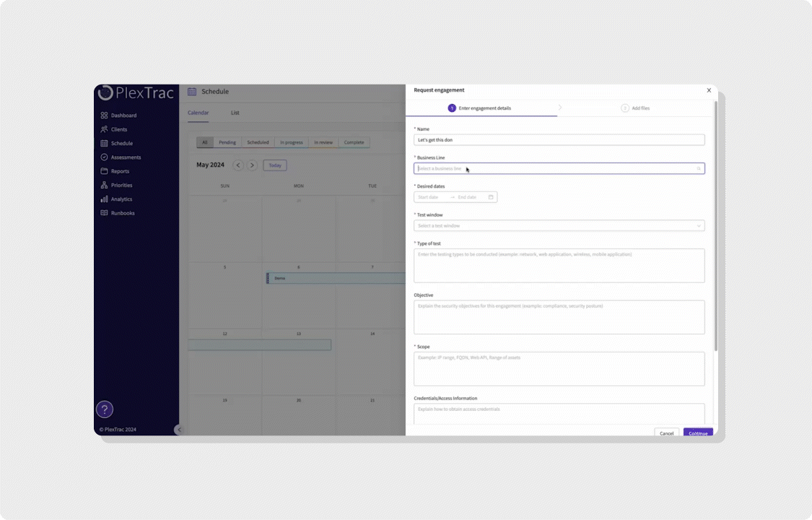The image size is (812, 520).
Task: Jump to Today on the calendar
Action: (x=275, y=165)
